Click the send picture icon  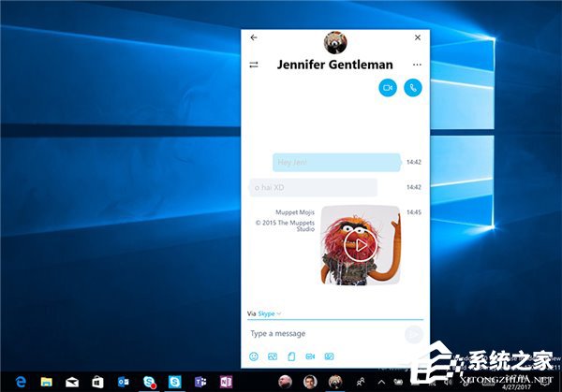273,356
